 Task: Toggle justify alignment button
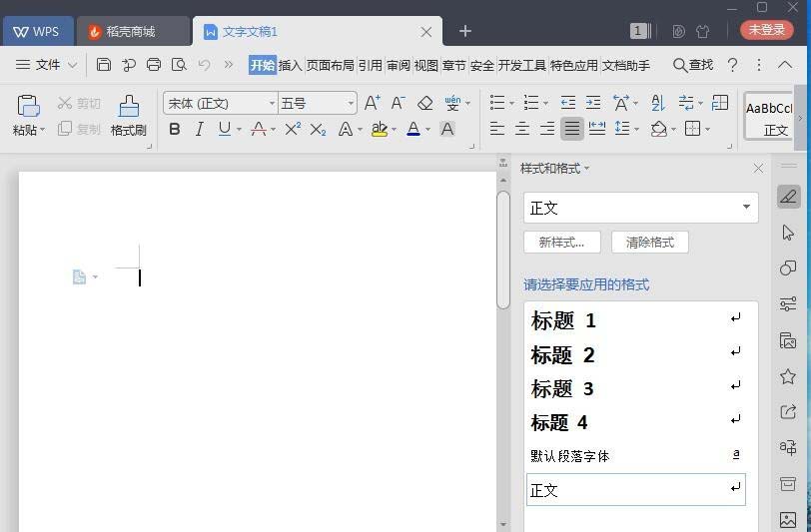[572, 129]
